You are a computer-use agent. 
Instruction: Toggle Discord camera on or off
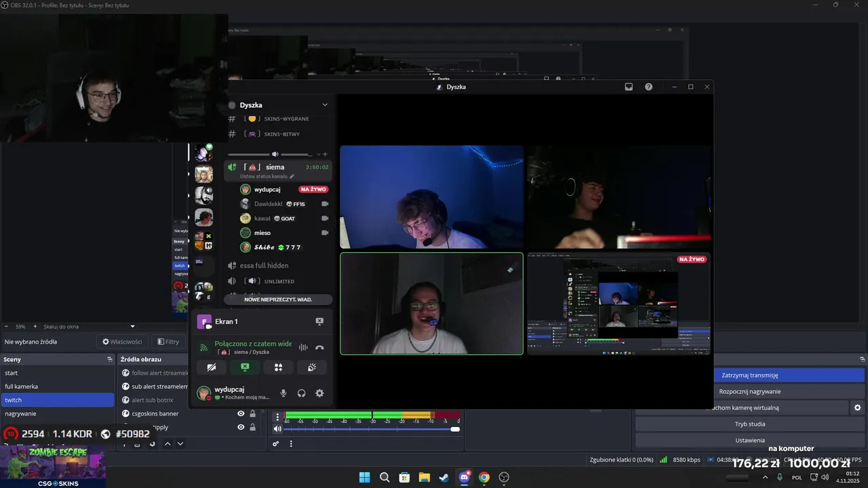point(212,367)
